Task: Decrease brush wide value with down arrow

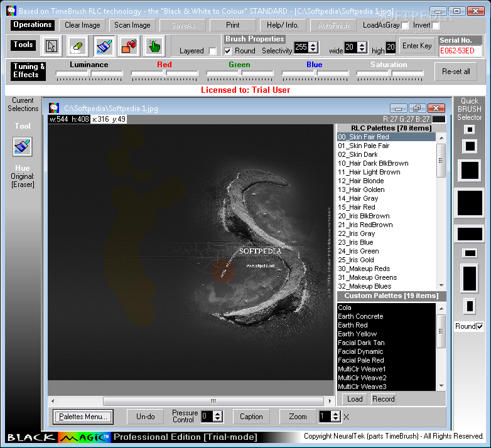Action: click(362, 50)
